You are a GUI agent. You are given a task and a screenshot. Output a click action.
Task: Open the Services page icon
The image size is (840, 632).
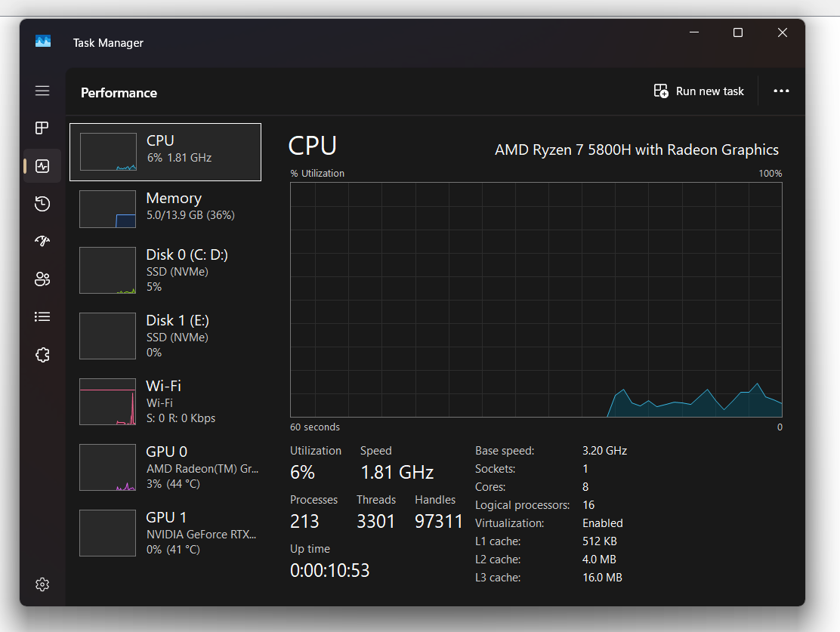[x=42, y=355]
